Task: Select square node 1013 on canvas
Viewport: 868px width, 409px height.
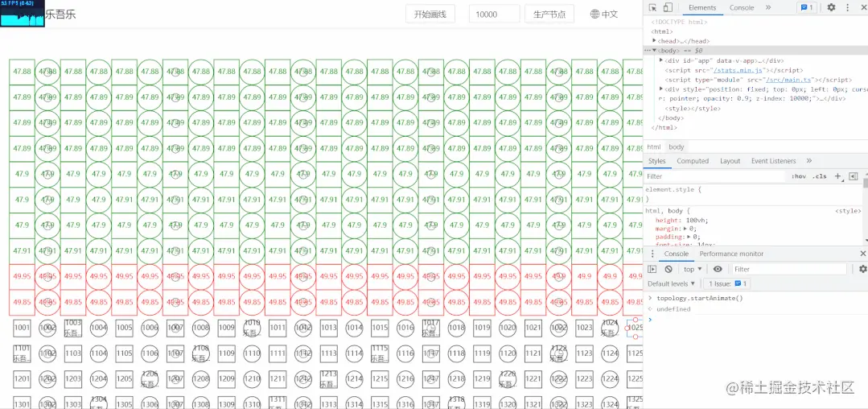Action: [x=329, y=328]
